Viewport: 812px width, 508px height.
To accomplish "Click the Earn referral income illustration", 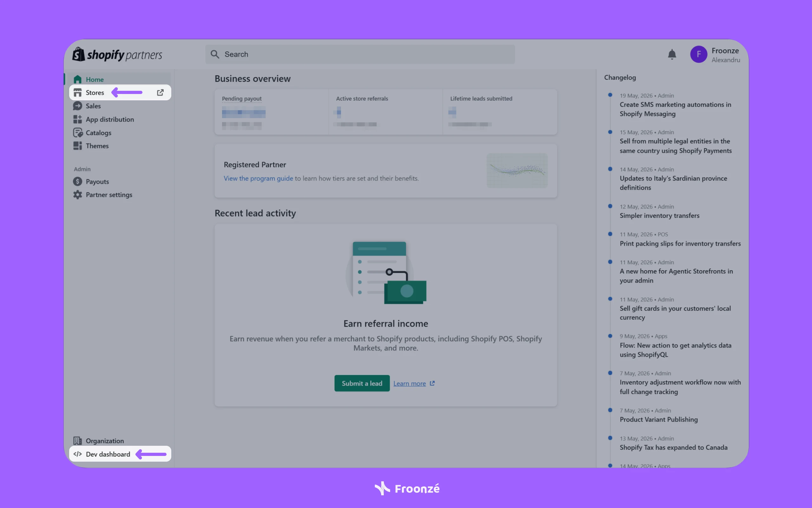I will coord(386,272).
